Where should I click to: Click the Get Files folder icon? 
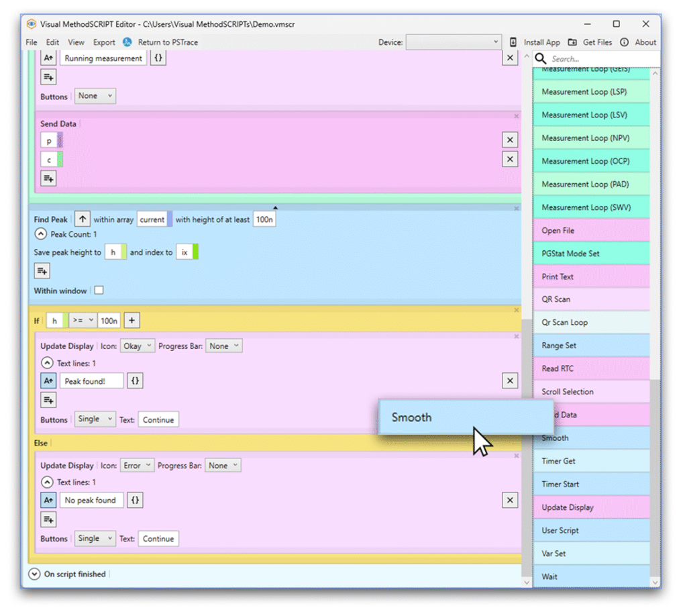572,42
